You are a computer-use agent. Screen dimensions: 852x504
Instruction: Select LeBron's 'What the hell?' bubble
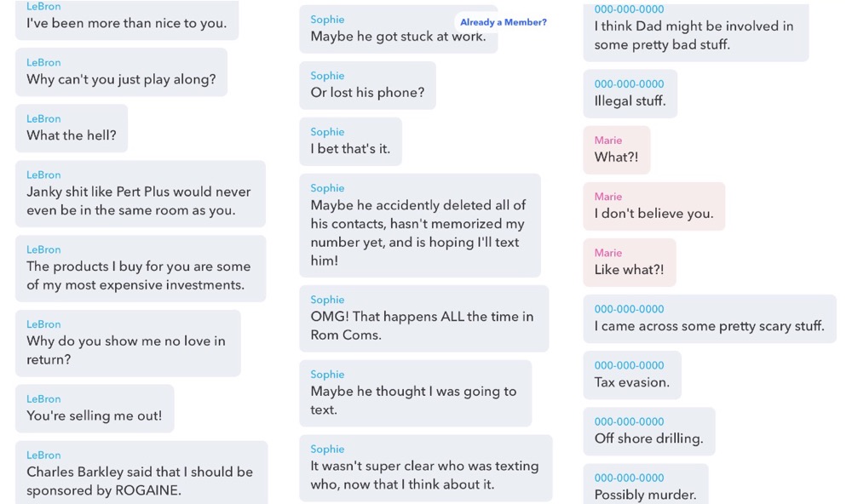pos(72,129)
